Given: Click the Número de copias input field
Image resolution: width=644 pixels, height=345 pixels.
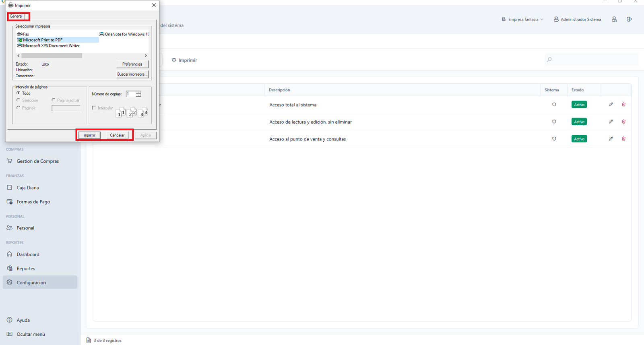Looking at the screenshot, I should coord(130,94).
